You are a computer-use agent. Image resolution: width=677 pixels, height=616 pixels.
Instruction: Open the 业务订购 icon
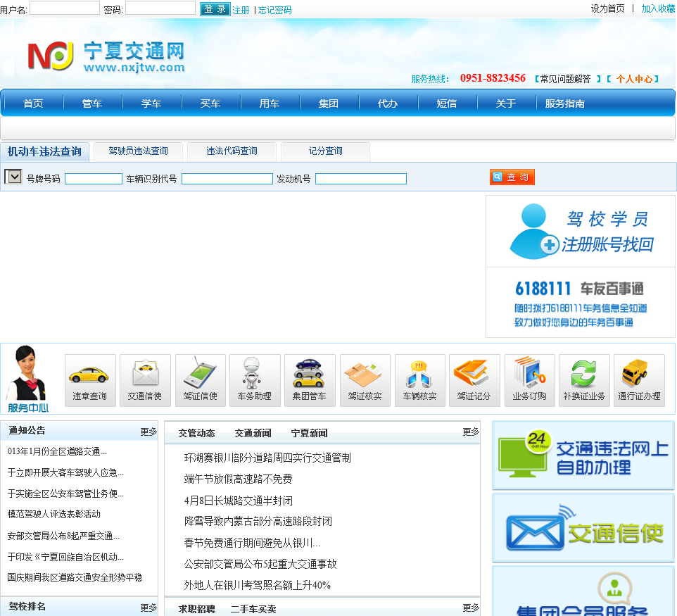529,380
